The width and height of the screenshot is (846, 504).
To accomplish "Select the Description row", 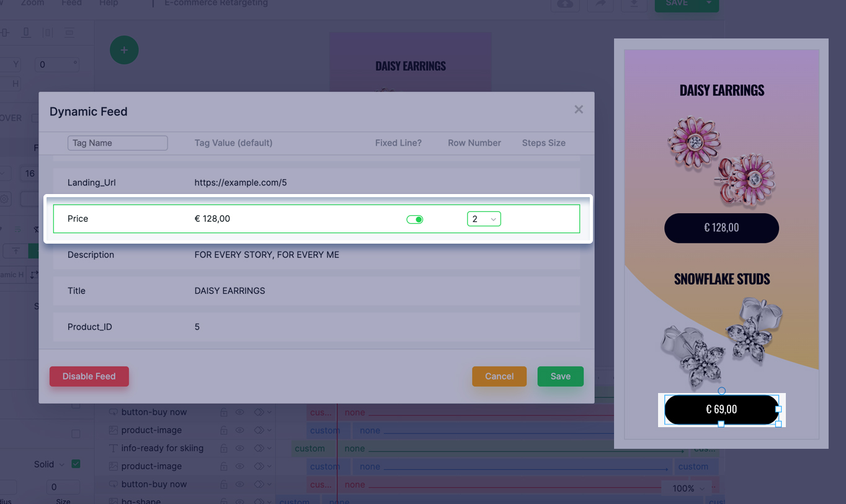I will [316, 255].
